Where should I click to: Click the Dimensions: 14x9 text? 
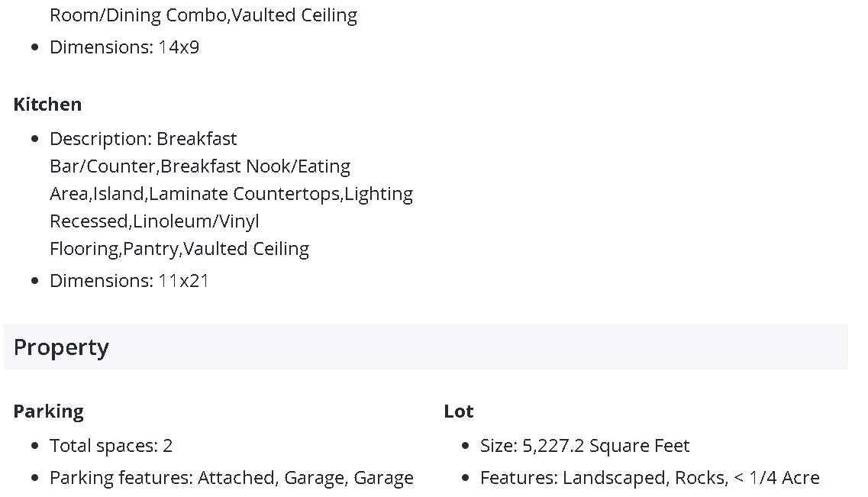(x=124, y=47)
